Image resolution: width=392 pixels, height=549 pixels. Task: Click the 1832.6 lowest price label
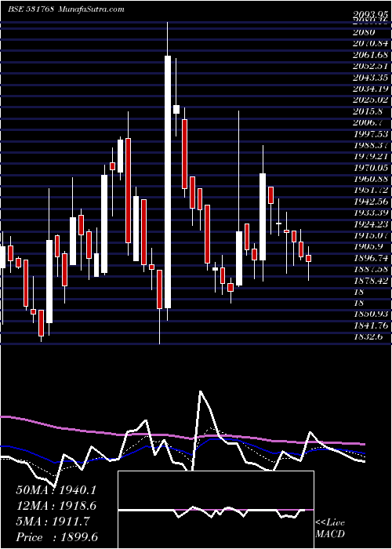368,336
